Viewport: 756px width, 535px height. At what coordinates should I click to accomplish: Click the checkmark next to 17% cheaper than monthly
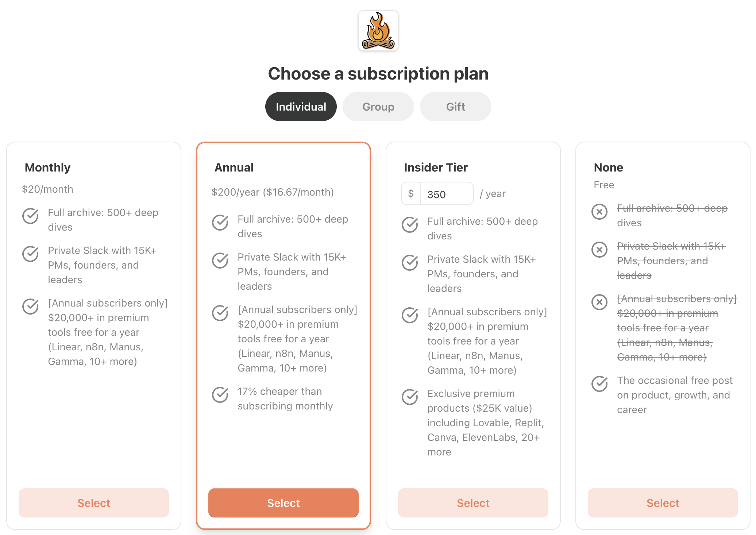click(220, 394)
